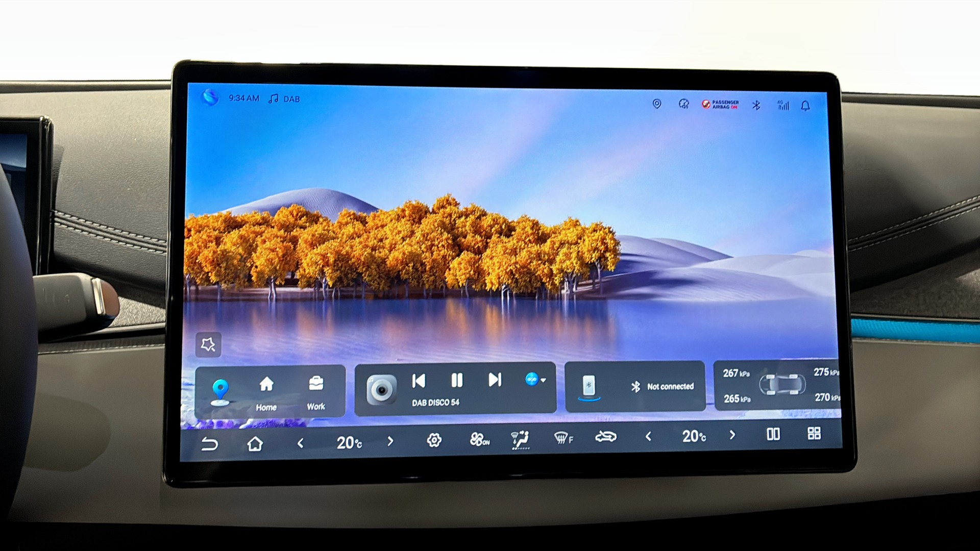The height and width of the screenshot is (551, 980).
Task: Pause DAB DISCO 54 playback
Action: point(457,380)
